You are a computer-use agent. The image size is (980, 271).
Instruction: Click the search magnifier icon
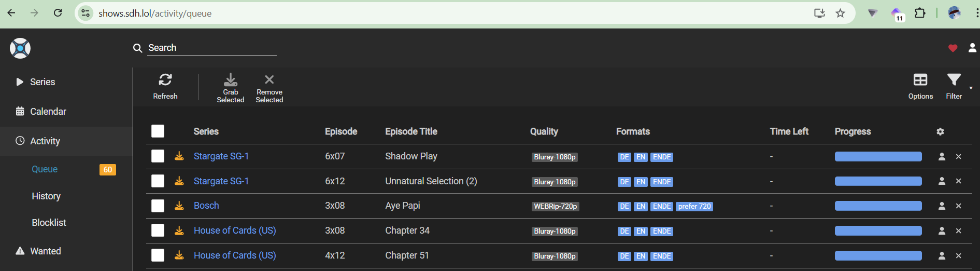[137, 48]
